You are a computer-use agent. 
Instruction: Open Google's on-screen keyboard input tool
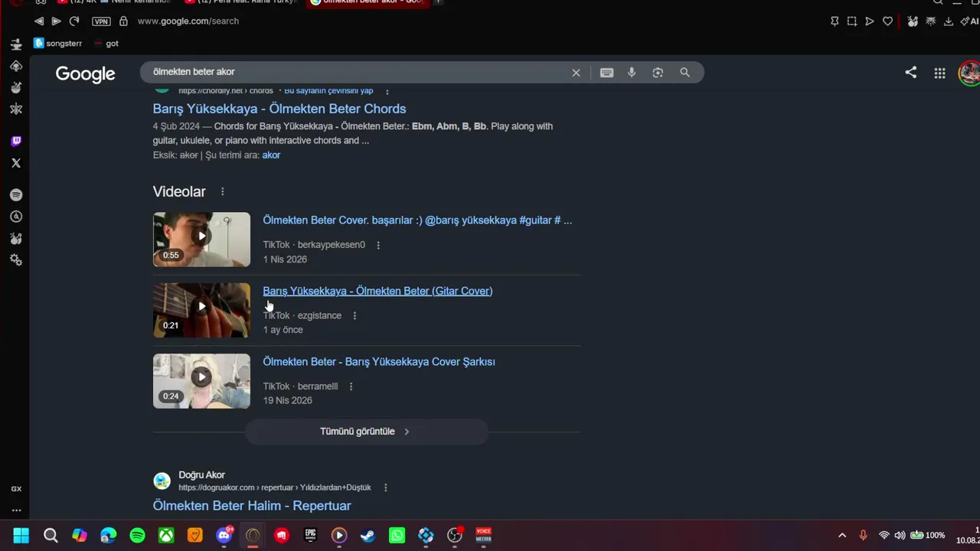(606, 73)
